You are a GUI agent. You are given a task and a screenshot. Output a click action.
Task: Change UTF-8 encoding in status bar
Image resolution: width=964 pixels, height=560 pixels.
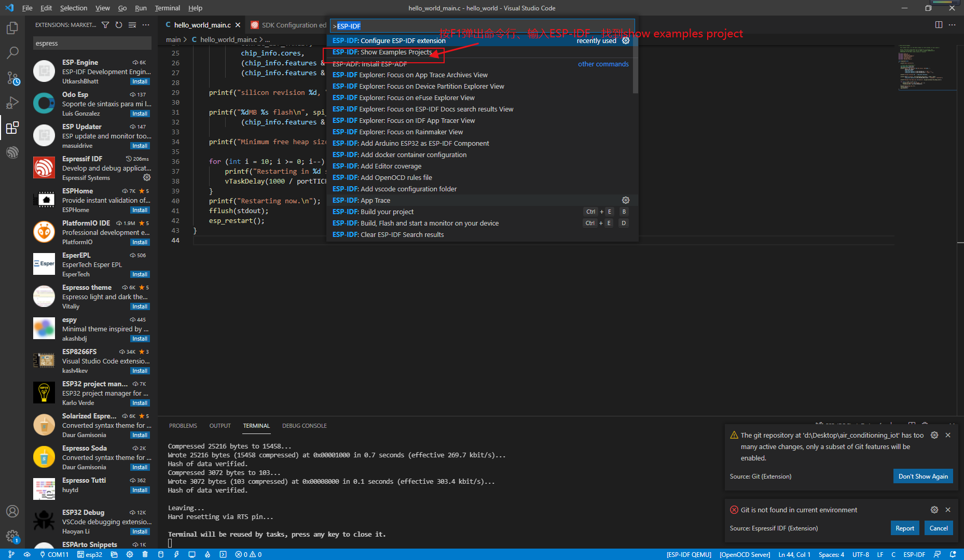coord(861,554)
